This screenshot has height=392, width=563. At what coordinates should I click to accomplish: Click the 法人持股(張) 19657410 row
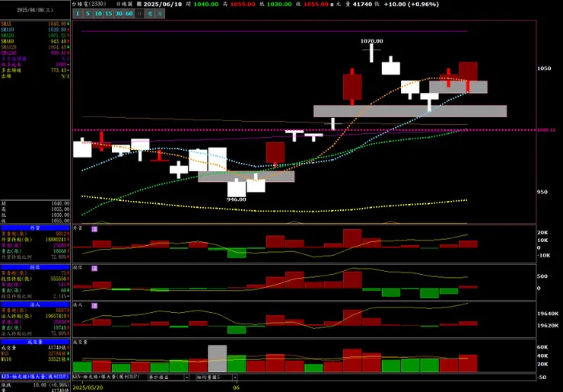(x=35, y=317)
